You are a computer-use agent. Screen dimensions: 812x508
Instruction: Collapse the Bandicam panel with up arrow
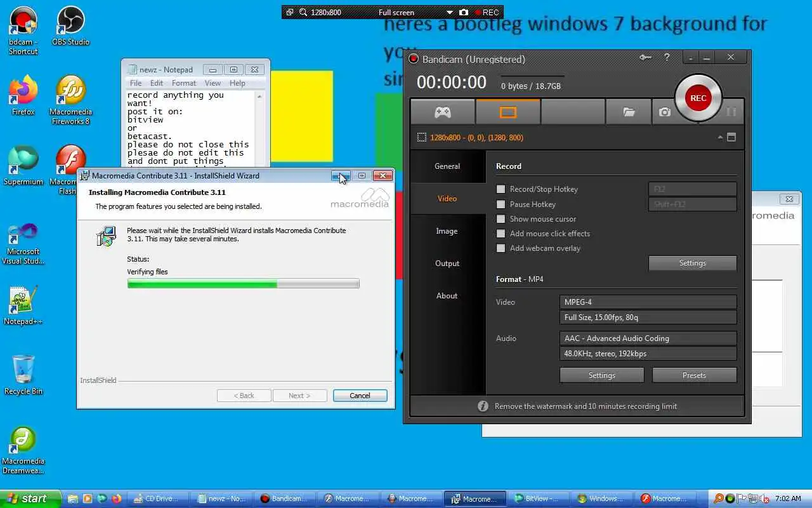(x=720, y=137)
